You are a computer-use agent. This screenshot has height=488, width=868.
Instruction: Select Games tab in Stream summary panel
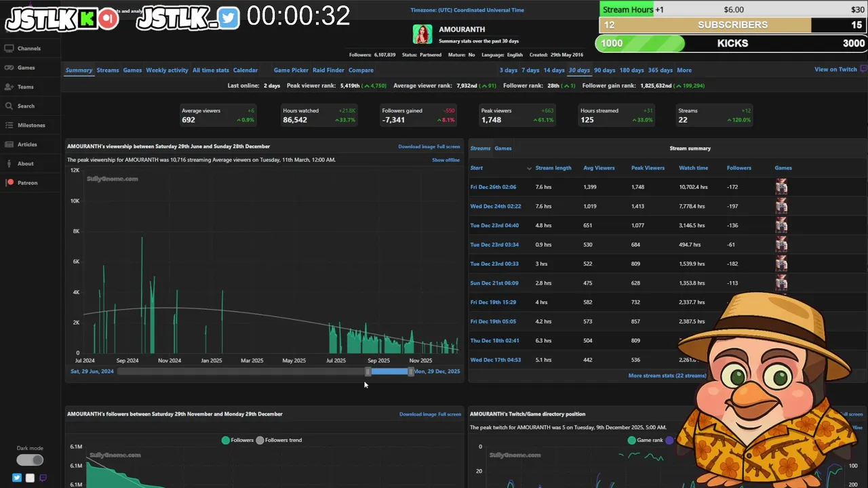coord(503,148)
